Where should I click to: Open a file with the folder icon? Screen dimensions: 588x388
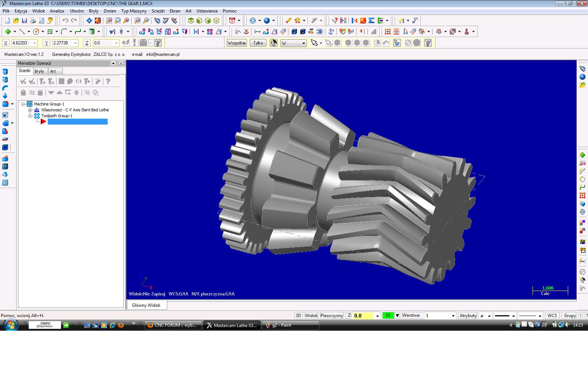pos(16,21)
